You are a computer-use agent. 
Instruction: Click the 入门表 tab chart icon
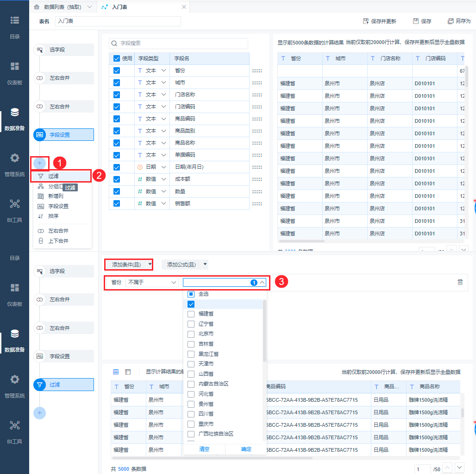105,6
